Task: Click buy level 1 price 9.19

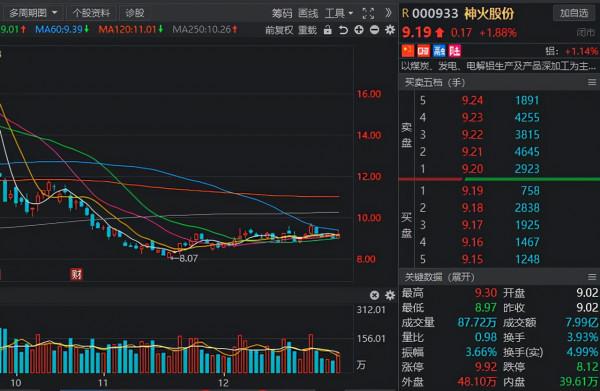Action: [x=472, y=191]
